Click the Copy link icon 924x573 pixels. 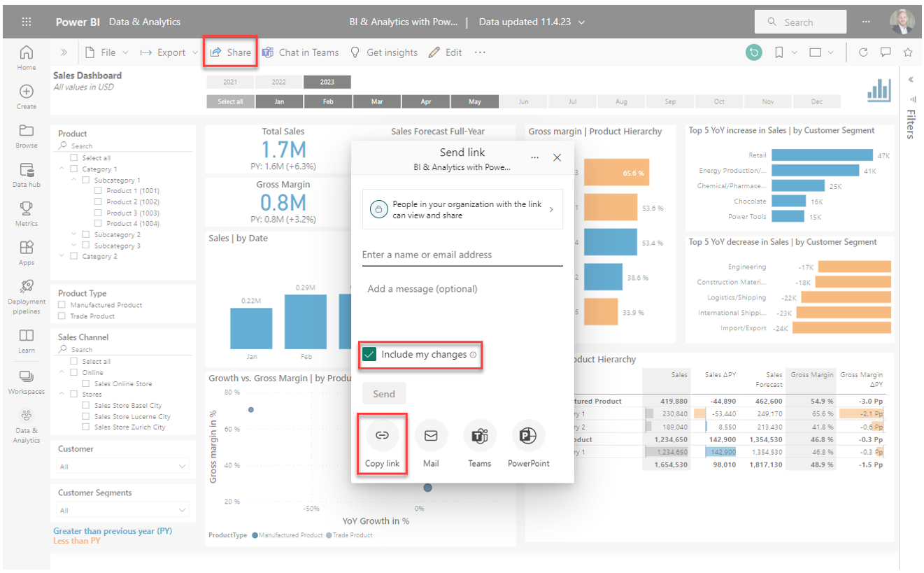click(x=382, y=435)
